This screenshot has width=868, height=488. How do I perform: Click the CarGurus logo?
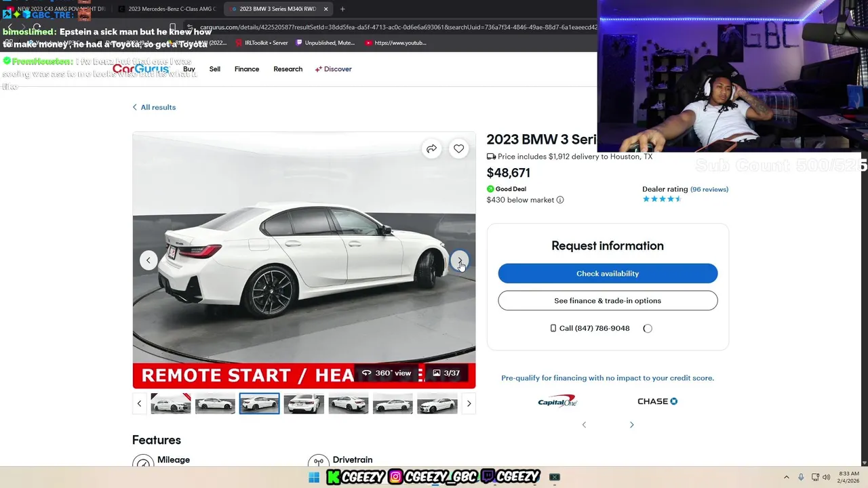140,69
